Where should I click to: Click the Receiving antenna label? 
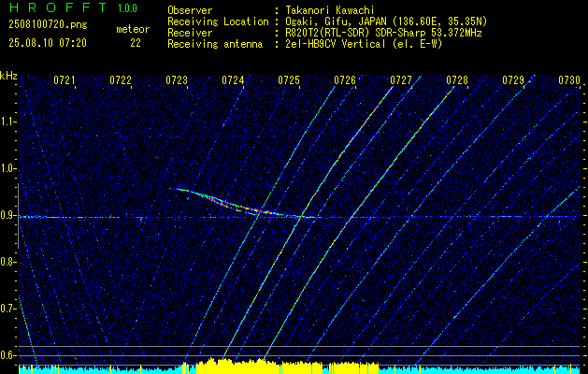[x=215, y=44]
